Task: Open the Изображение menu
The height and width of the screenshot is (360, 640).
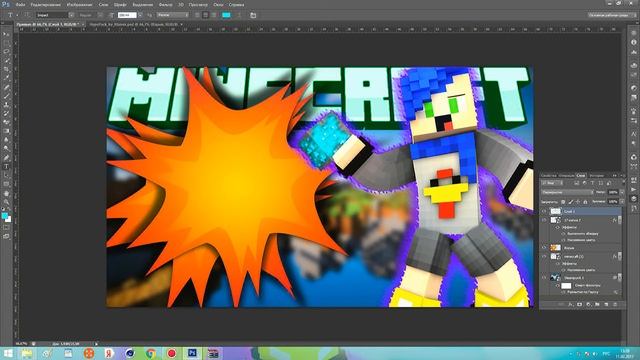Action: (x=79, y=4)
